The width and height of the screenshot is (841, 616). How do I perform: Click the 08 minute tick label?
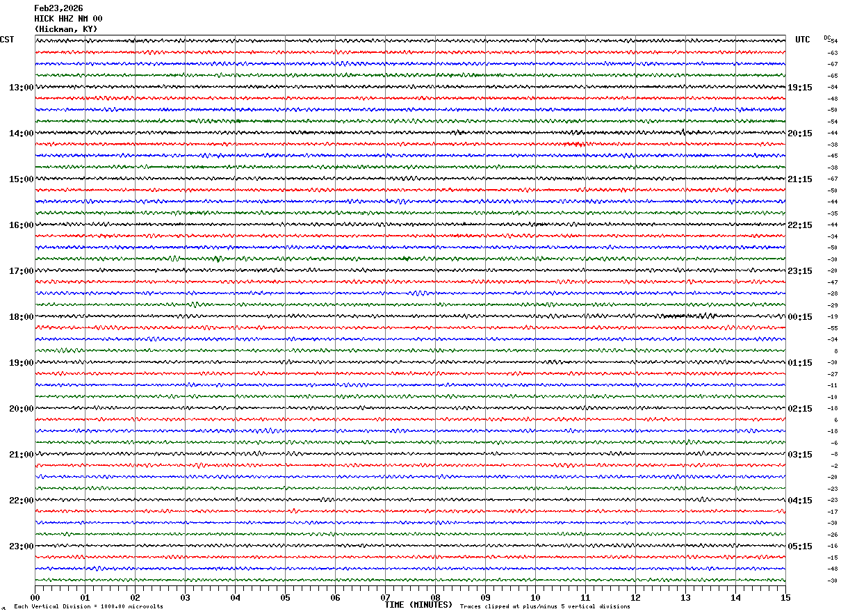click(435, 597)
